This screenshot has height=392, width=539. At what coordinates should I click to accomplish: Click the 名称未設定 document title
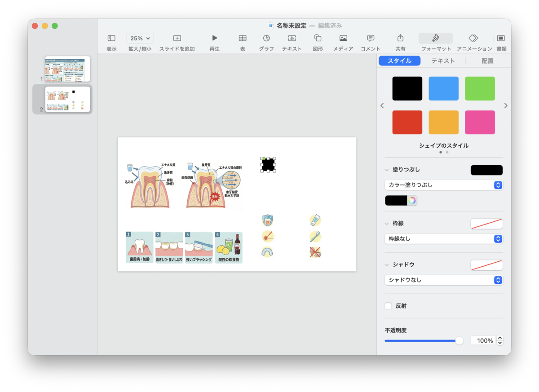(292, 26)
